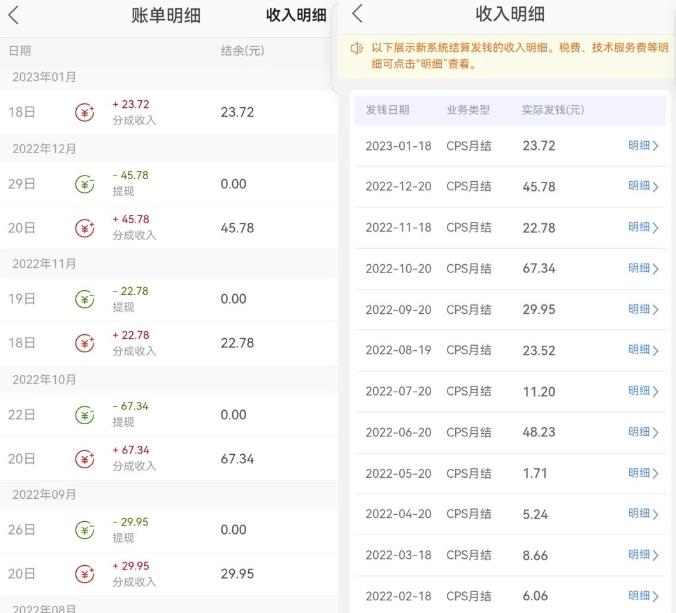Open the 收入明细 tab at top
Image resolution: width=676 pixels, height=613 pixels.
click(296, 15)
